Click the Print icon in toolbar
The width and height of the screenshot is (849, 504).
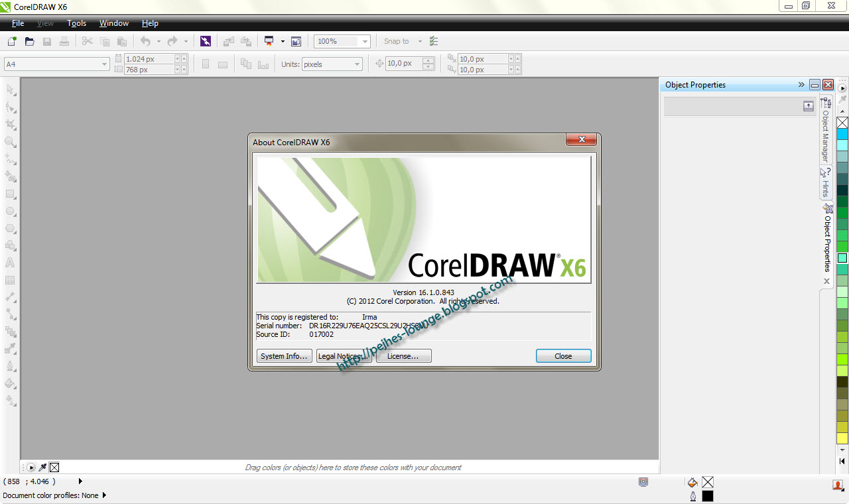64,41
